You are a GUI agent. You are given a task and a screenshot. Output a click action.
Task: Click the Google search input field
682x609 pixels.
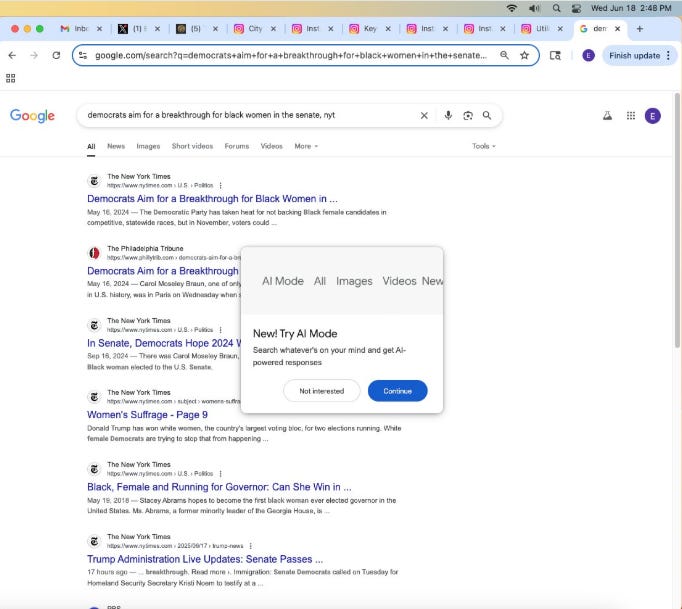click(x=250, y=115)
